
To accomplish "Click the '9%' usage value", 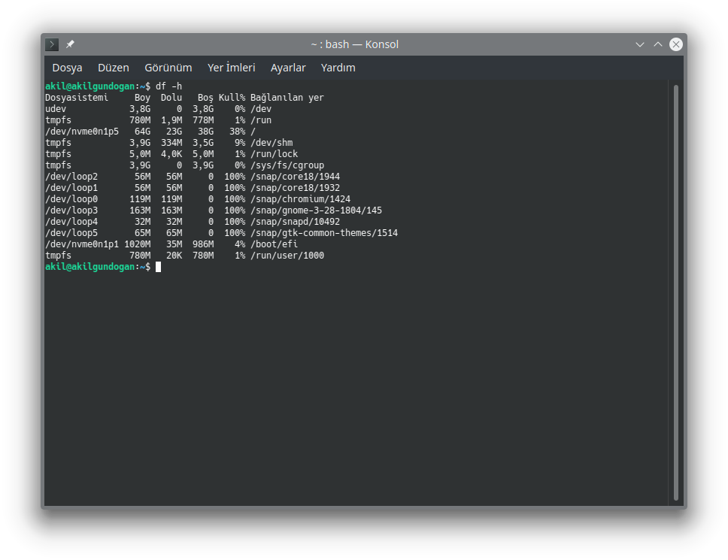I will (x=240, y=143).
